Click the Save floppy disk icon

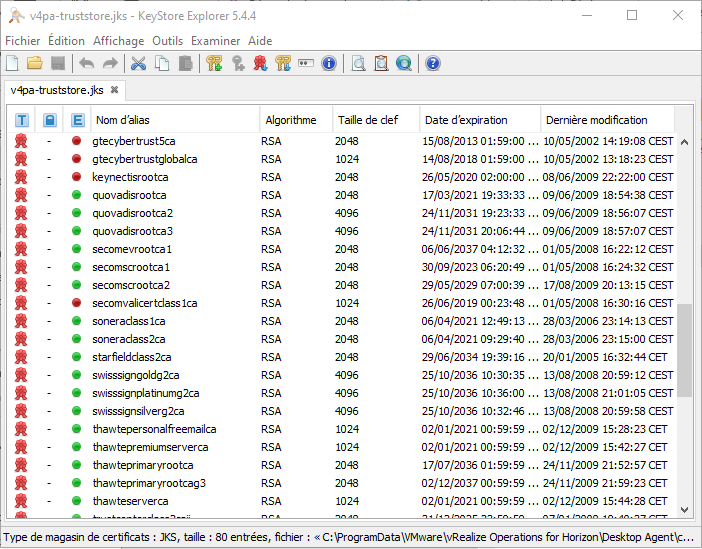(x=58, y=64)
